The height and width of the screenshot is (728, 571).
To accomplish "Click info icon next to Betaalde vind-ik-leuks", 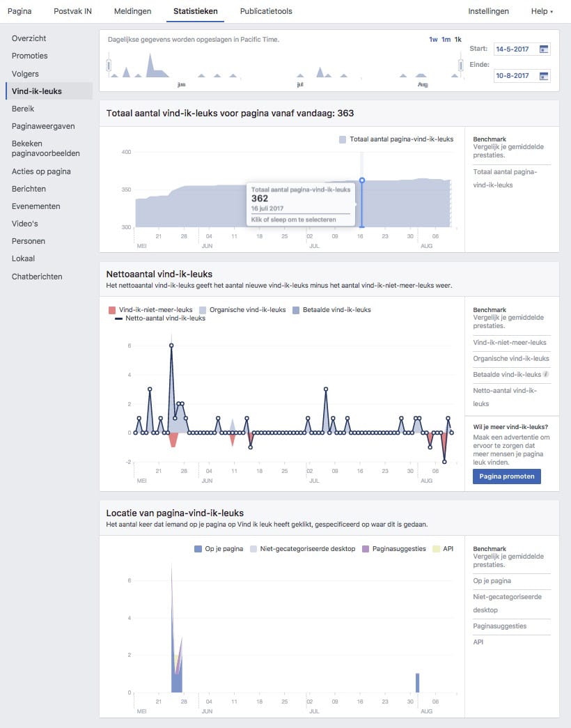I will (x=547, y=374).
